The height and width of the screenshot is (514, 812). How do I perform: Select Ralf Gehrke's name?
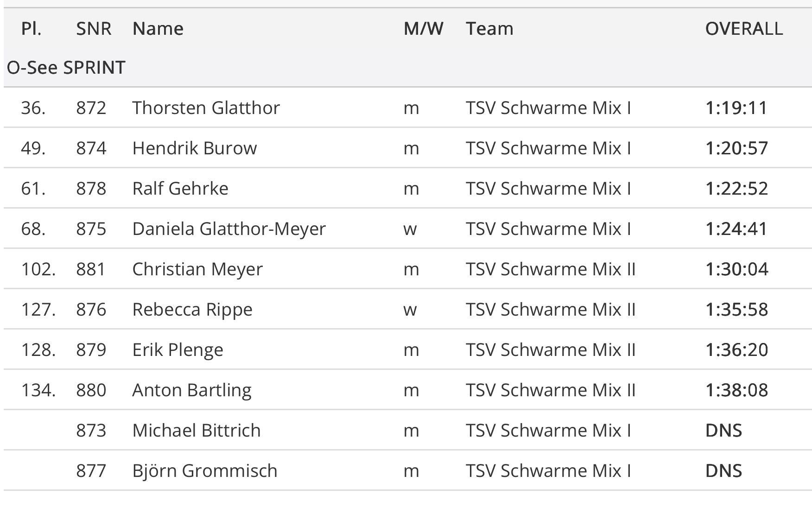pyautogui.click(x=180, y=189)
